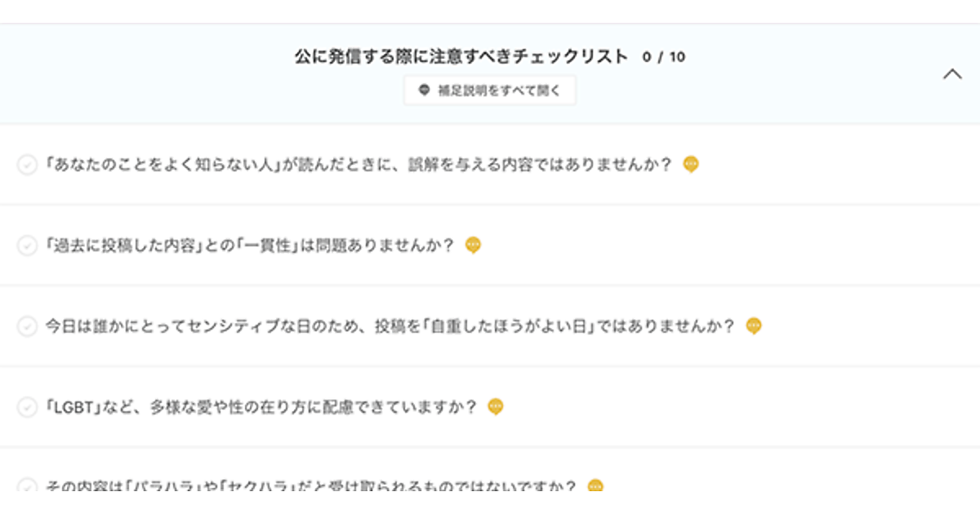Click the yellow comment icon beside the 誤解を与える内容 question
The height and width of the screenshot is (514, 980).
point(691,165)
